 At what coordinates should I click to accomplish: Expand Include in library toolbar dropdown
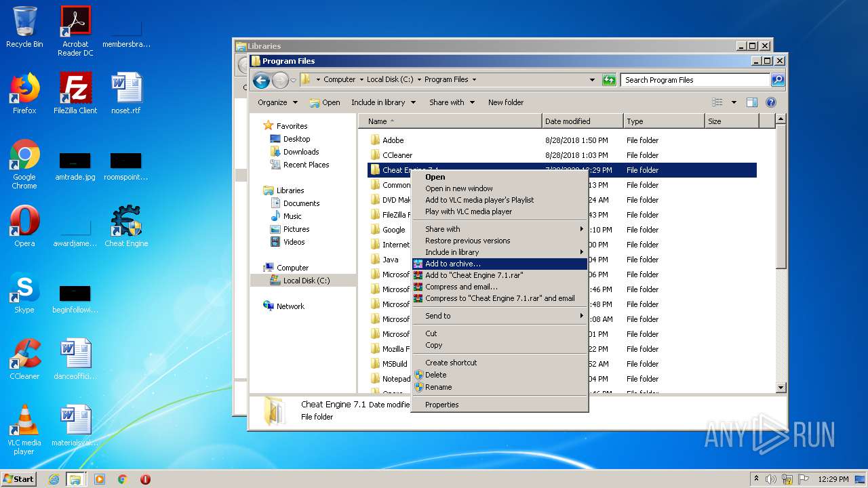[383, 102]
